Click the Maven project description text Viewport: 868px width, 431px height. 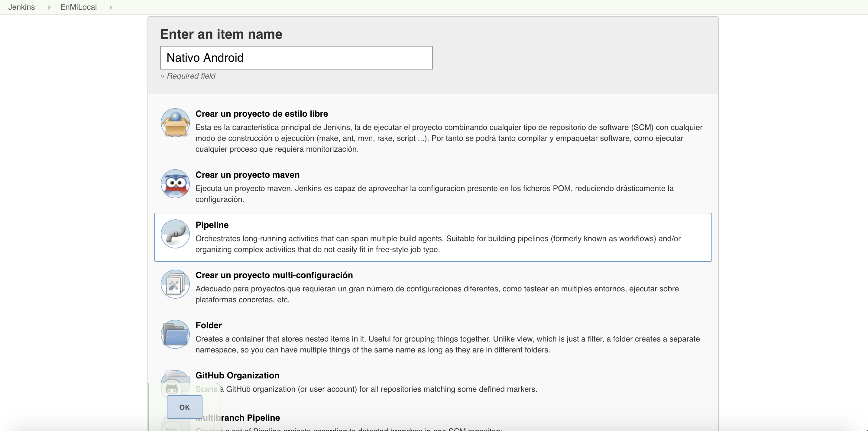click(x=434, y=194)
